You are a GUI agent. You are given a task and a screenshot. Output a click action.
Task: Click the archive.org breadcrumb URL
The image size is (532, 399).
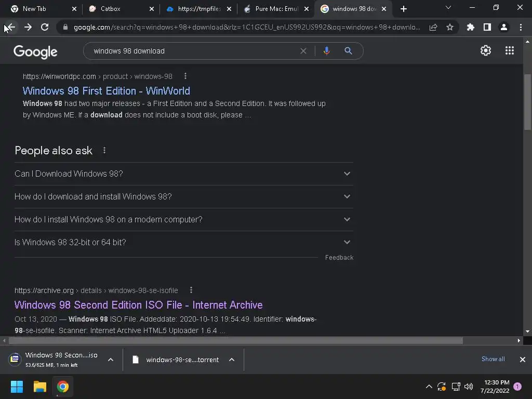click(96, 290)
